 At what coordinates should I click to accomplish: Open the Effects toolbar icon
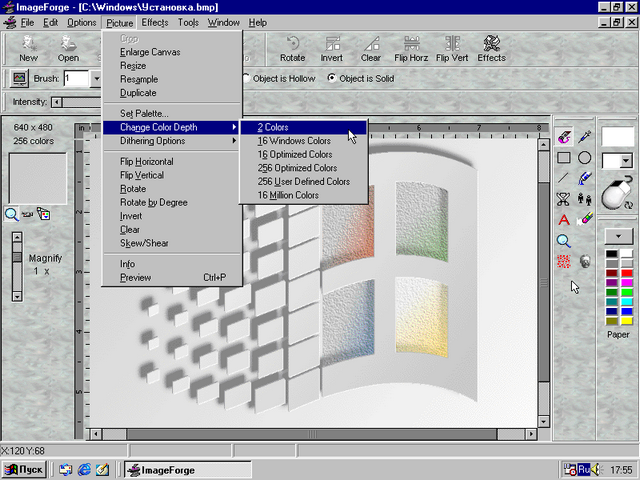pos(491,48)
